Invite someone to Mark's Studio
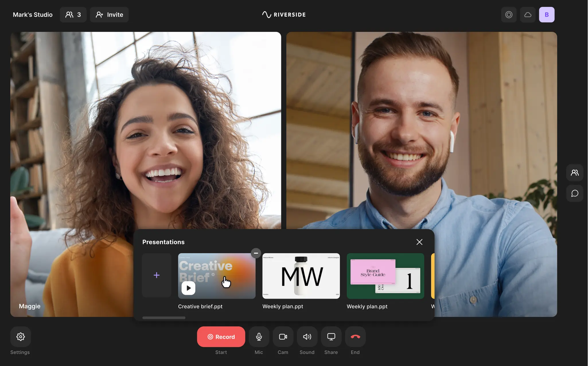Image resolution: width=588 pixels, height=366 pixels. click(109, 14)
